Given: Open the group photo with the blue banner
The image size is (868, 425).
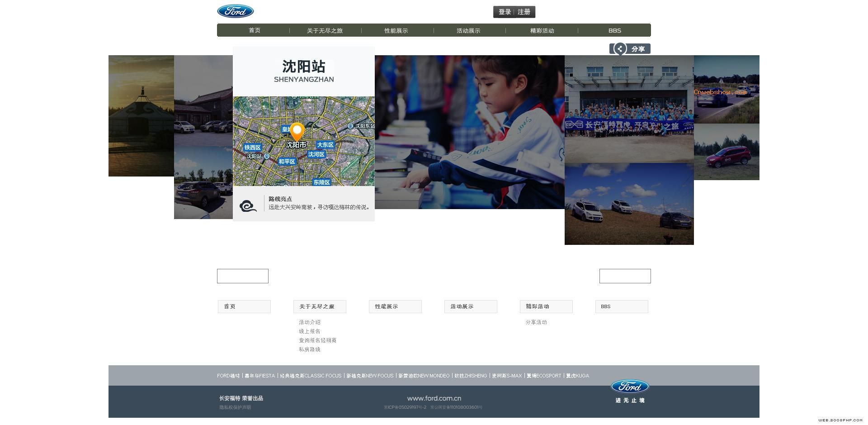Looking at the screenshot, I should pyautogui.click(x=629, y=109).
